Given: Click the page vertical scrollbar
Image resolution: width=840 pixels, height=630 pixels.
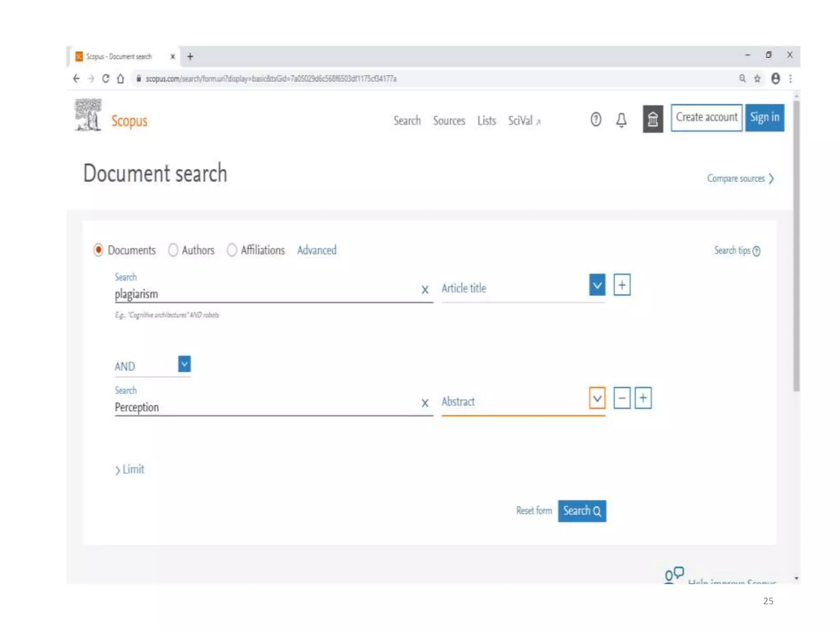Looking at the screenshot, I should point(796,246).
